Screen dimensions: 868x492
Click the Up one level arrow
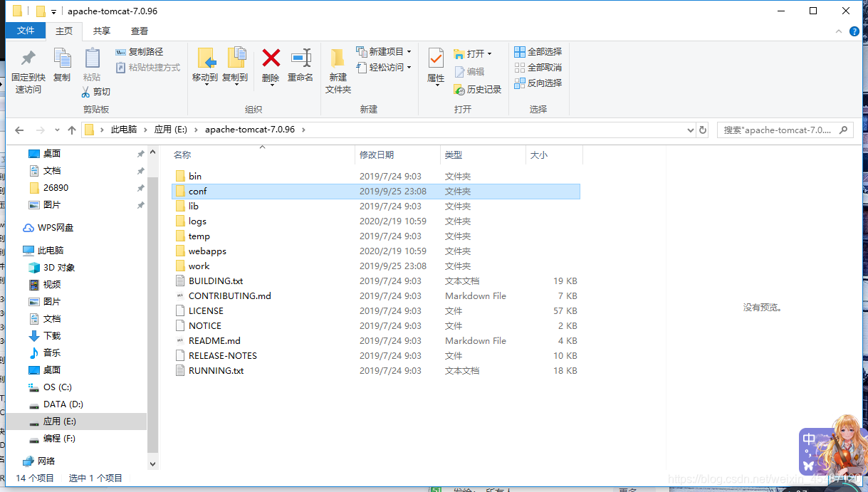pyautogui.click(x=72, y=130)
